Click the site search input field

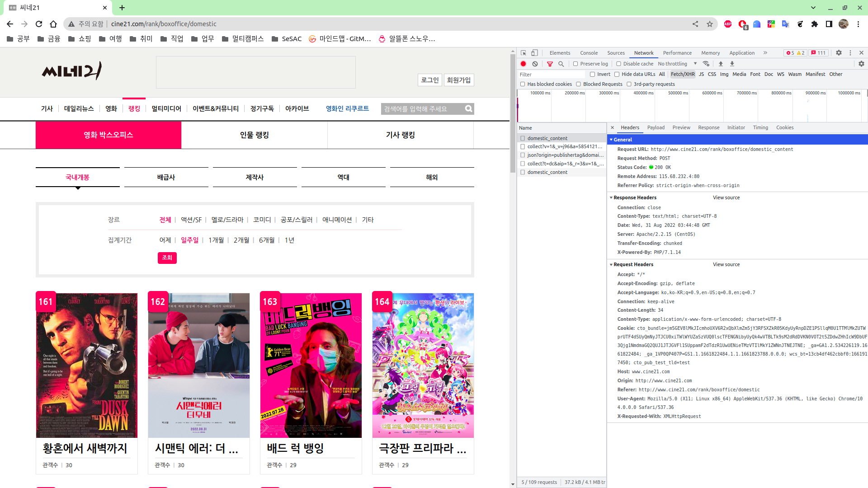tap(421, 109)
